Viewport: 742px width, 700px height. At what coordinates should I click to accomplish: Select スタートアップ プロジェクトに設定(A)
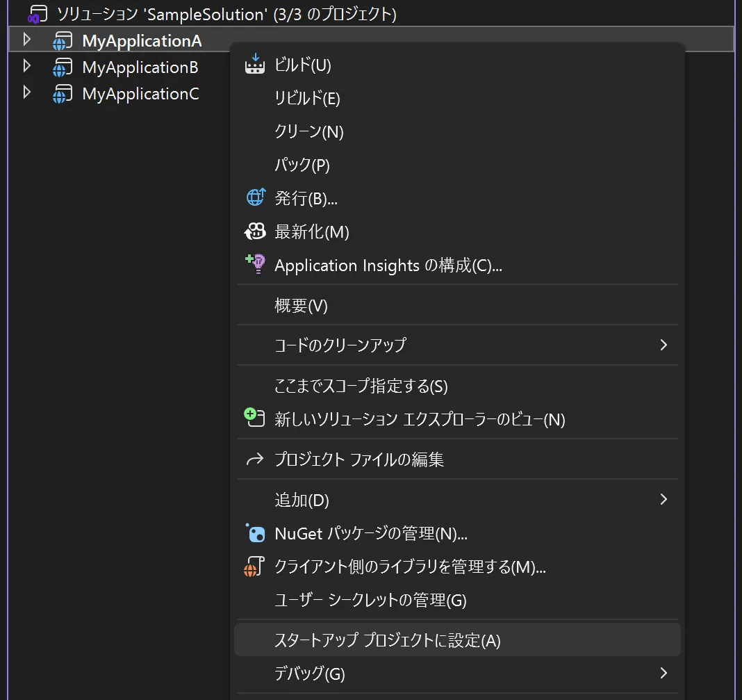457,640
